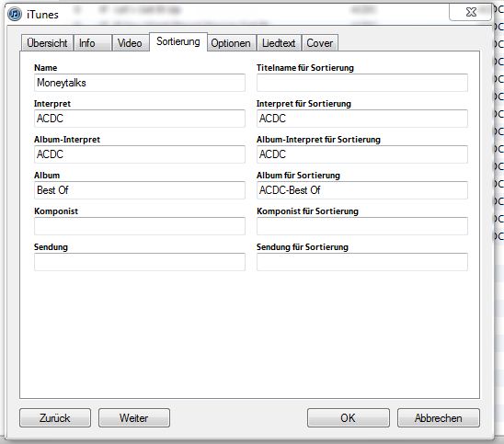
Task: Switch to the Cover tab
Action: tap(320, 43)
